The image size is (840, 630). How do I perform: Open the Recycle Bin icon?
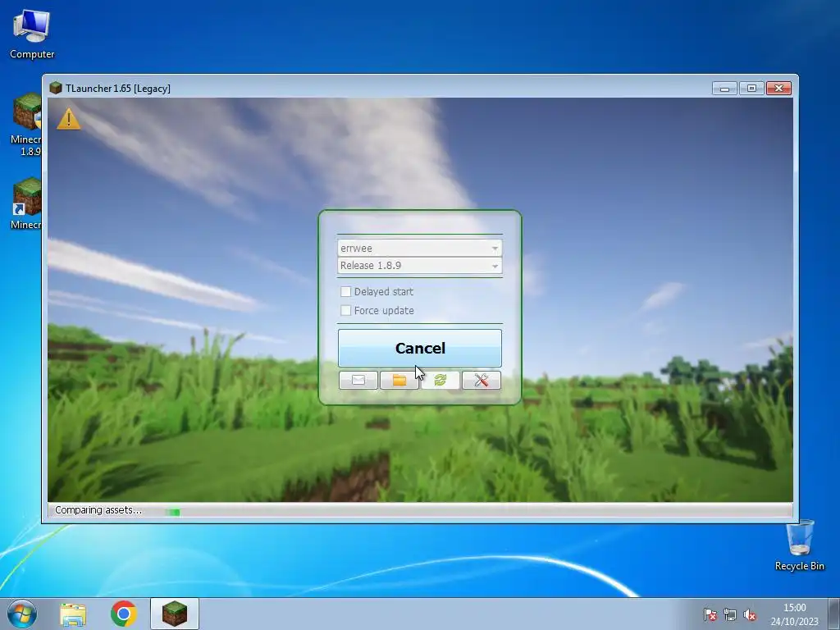pyautogui.click(x=800, y=546)
